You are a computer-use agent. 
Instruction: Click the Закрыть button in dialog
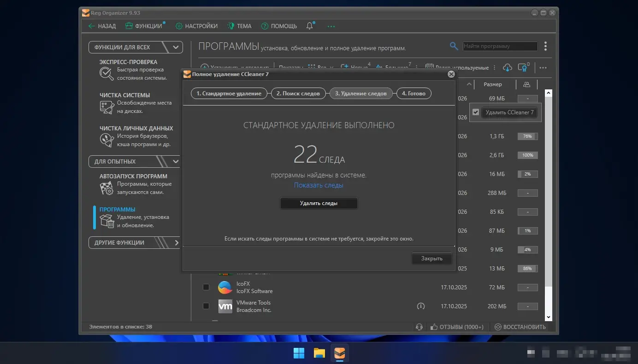(431, 258)
